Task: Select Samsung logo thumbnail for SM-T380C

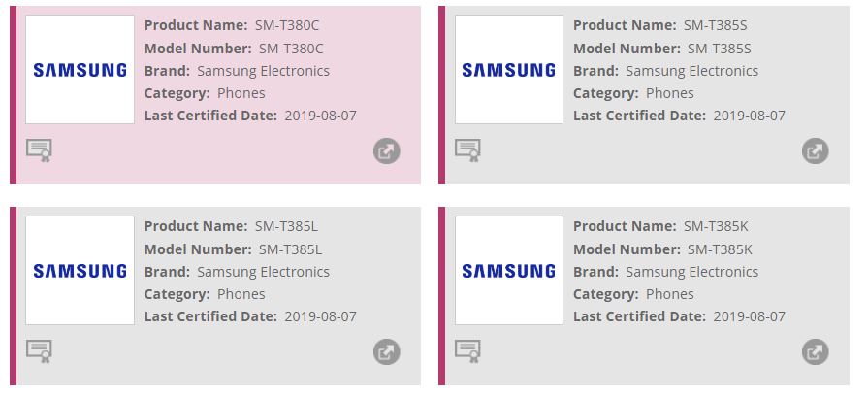Action: 80,70
